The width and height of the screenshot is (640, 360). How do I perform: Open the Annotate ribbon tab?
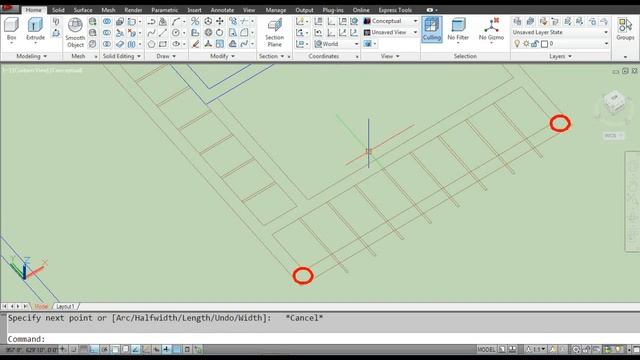[222, 10]
